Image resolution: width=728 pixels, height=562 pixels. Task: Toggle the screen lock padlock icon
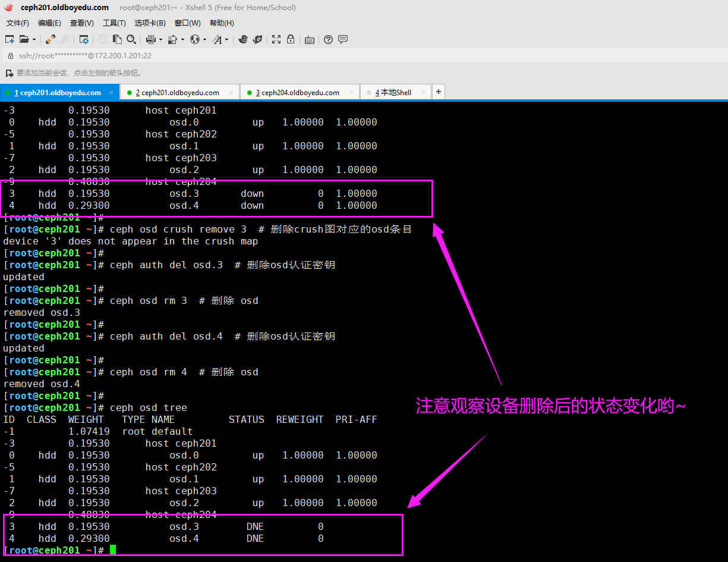(x=291, y=40)
